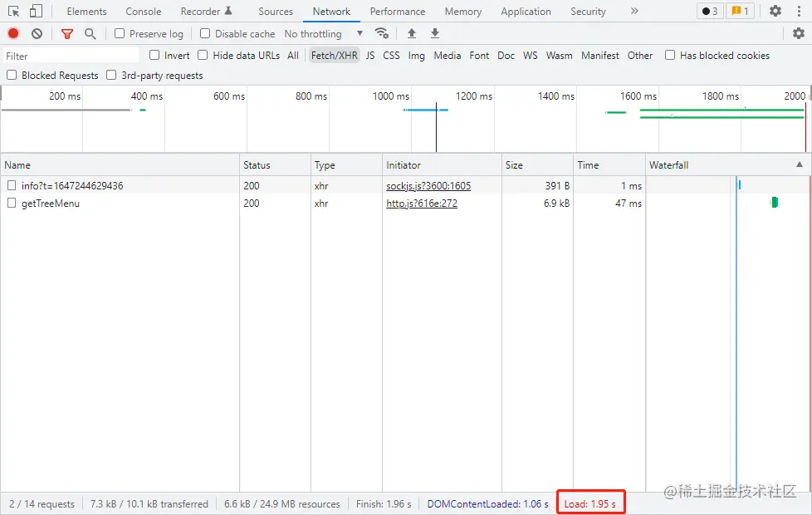The image size is (812, 515).
Task: Sort by the Initiator column header
Action: tap(442, 164)
